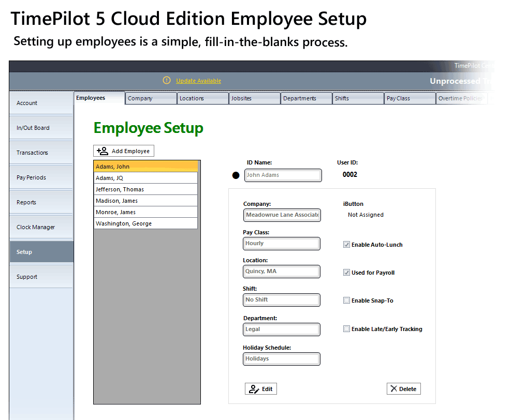The width and height of the screenshot is (526, 420).
Task: Select Washington, George from the list
Action: point(145,223)
